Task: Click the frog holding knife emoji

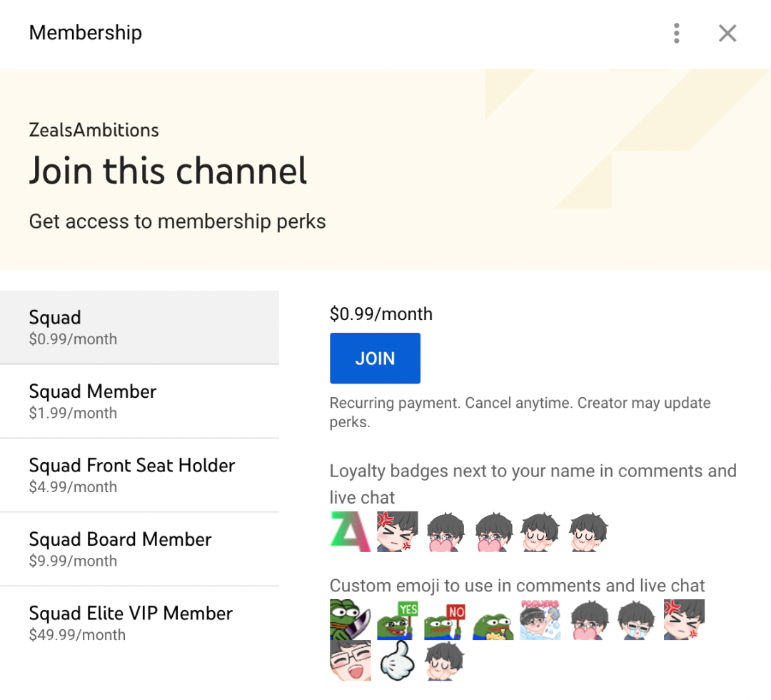Action: pyautogui.click(x=350, y=619)
